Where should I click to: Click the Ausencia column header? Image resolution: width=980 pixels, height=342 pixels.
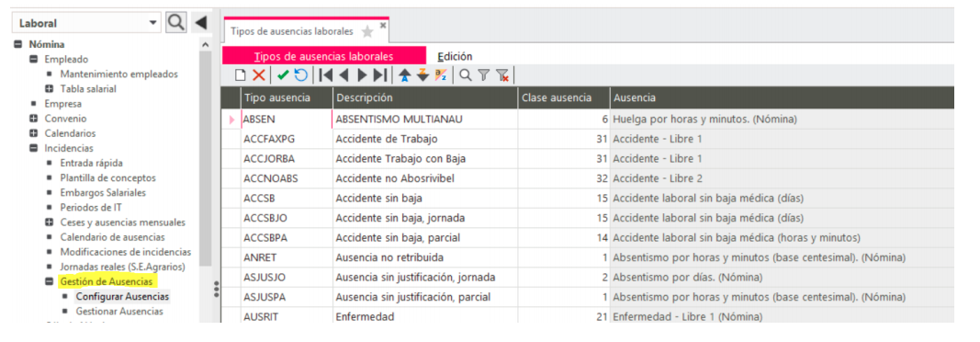click(x=782, y=98)
